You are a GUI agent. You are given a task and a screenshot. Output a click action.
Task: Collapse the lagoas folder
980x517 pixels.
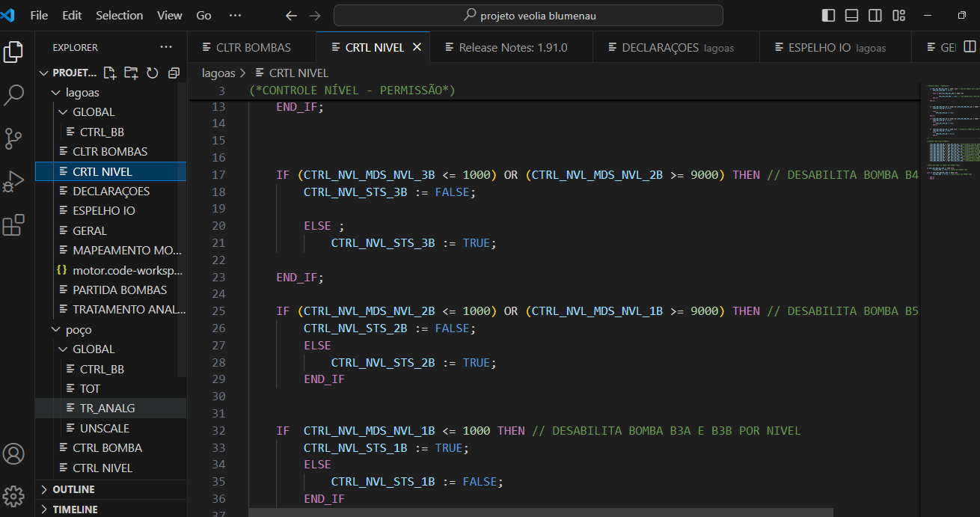pos(82,93)
